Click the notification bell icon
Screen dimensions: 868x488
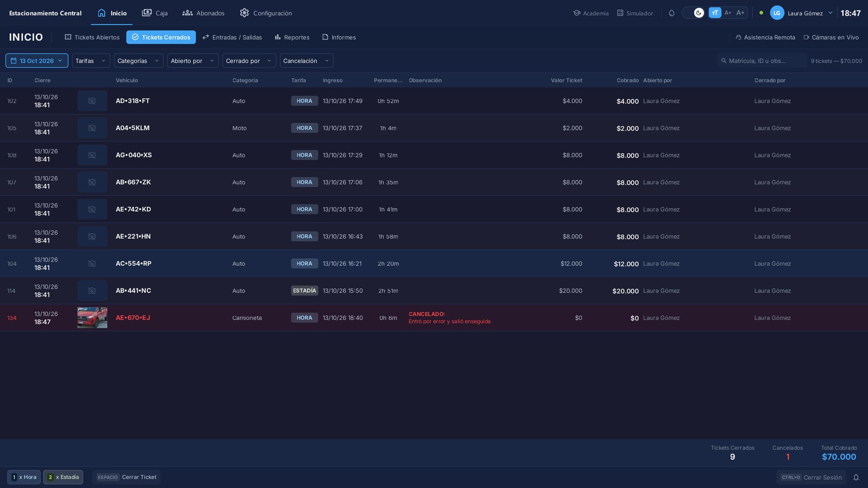click(x=856, y=477)
